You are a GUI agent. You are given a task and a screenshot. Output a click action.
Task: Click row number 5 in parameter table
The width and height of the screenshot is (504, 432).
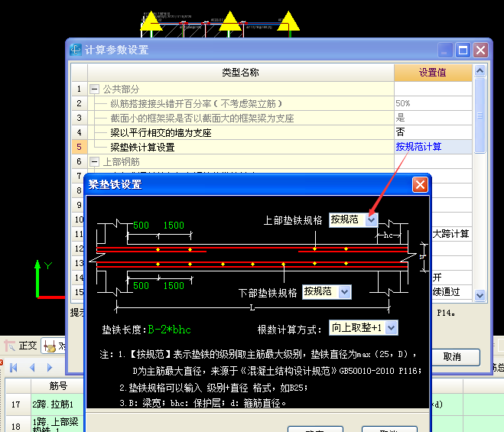point(79,147)
